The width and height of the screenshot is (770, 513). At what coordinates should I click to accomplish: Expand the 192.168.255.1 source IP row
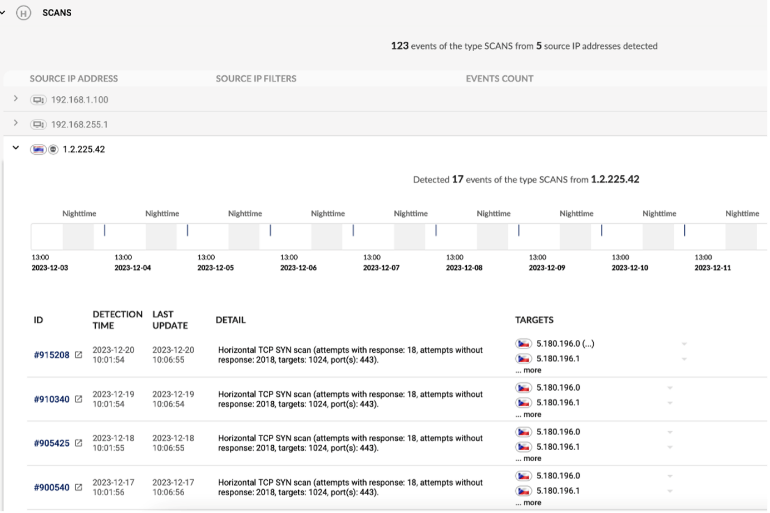coord(15,124)
